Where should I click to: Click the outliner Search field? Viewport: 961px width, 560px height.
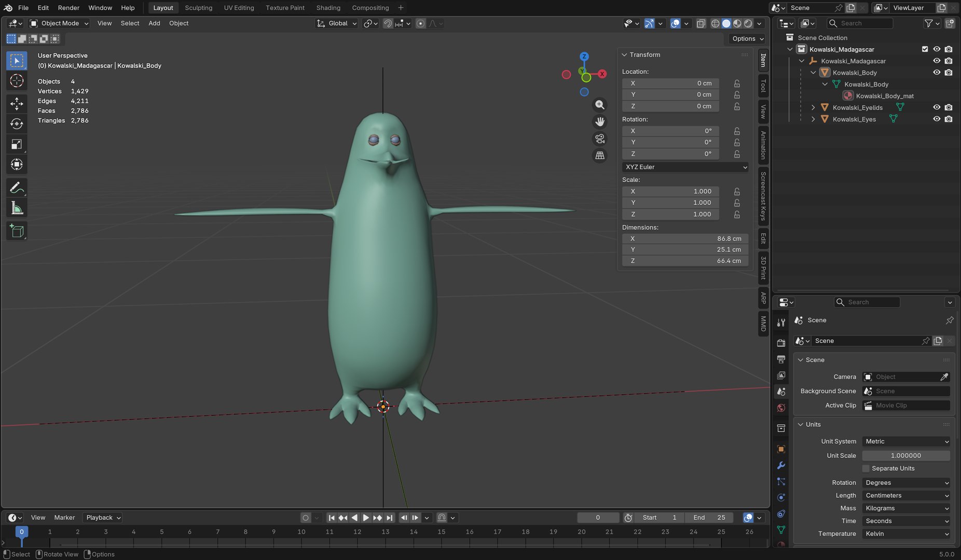860,23
